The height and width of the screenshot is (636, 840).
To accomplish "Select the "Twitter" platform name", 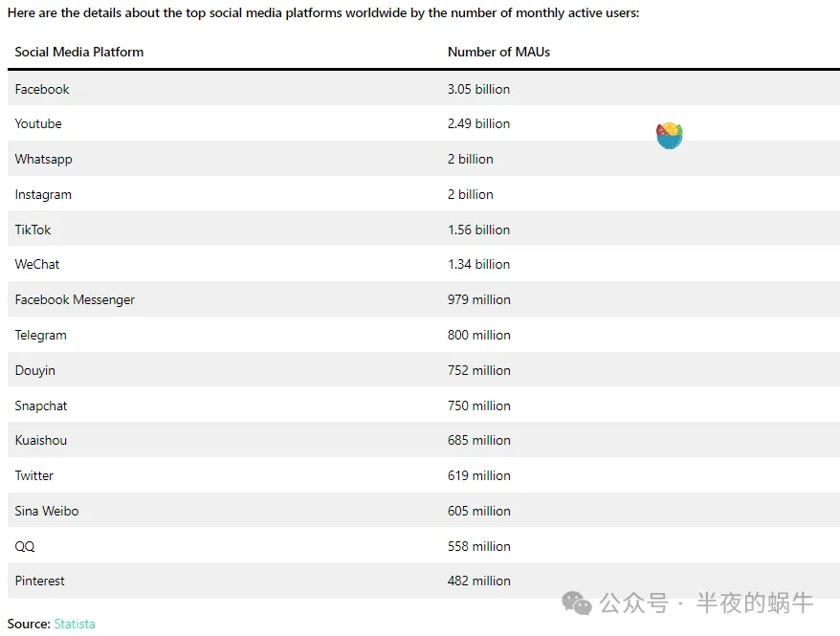I will coord(34,475).
